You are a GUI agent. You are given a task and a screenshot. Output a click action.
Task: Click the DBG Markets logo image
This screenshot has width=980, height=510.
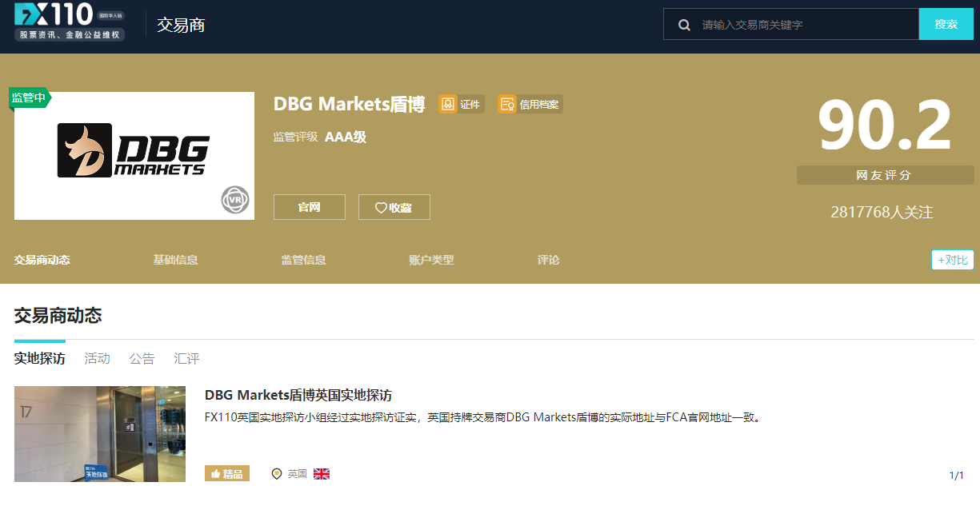[134, 156]
